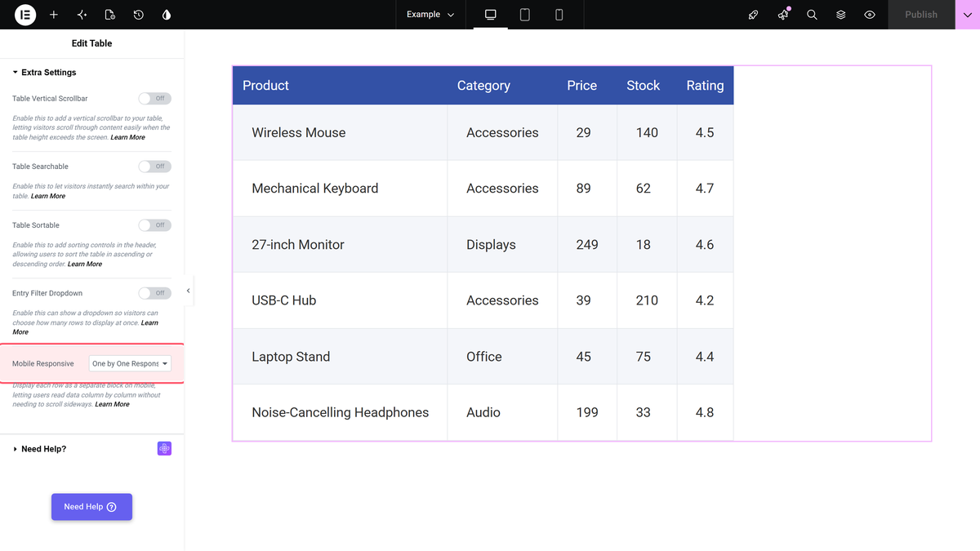Switch to desktop device view

tap(491, 15)
